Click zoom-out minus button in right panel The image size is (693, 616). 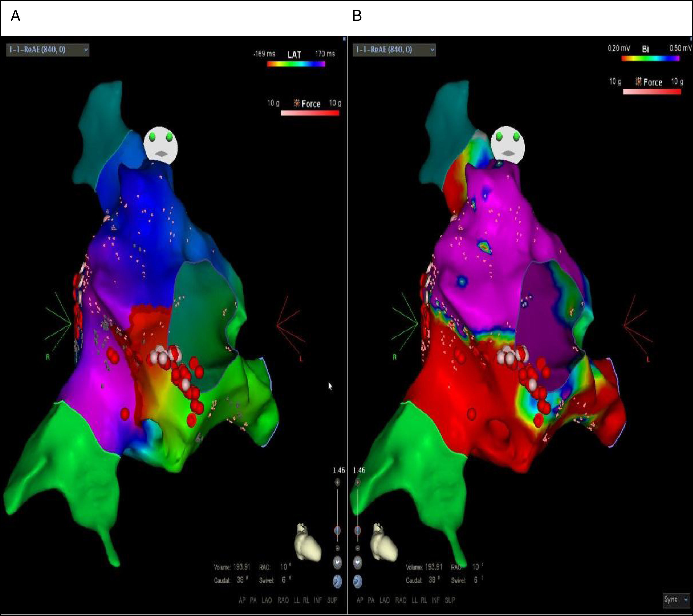pyautogui.click(x=358, y=548)
